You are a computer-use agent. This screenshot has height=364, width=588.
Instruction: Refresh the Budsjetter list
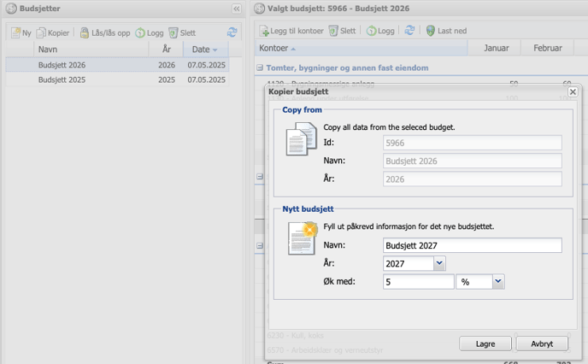click(x=232, y=32)
